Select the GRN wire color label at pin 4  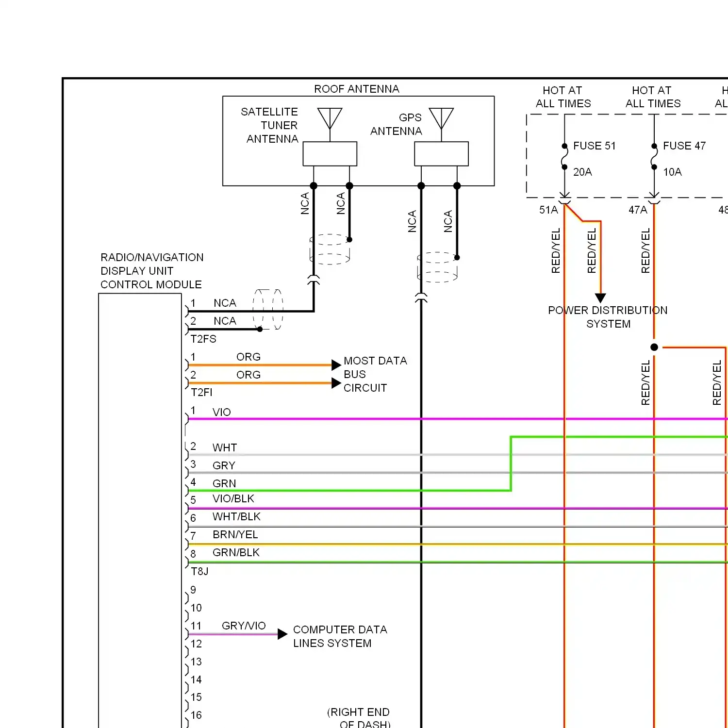click(x=224, y=483)
